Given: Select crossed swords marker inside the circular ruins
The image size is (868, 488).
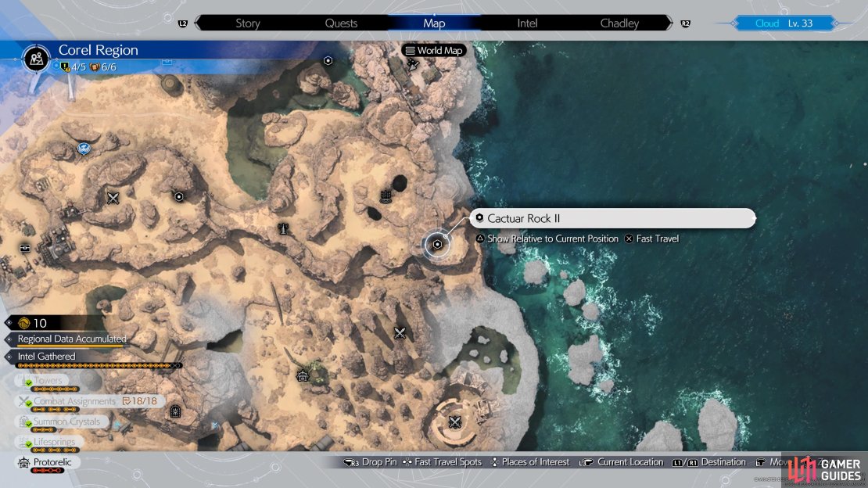Looking at the screenshot, I should (x=454, y=422).
